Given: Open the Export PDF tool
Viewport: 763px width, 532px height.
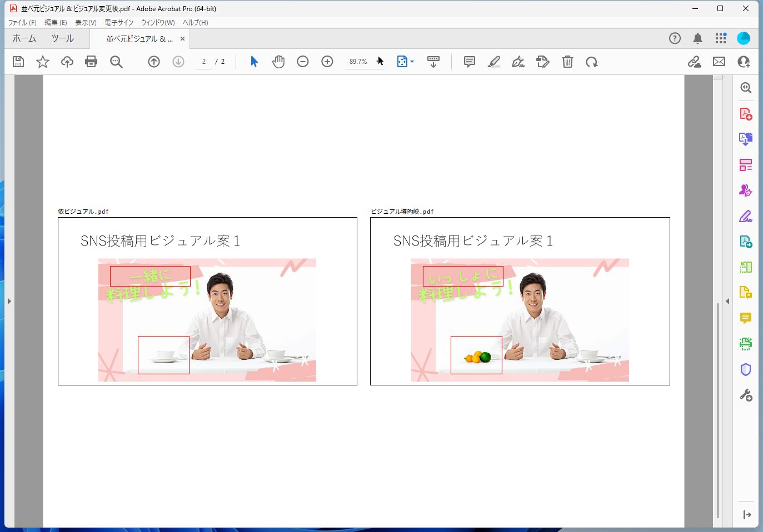Looking at the screenshot, I should pos(746,139).
